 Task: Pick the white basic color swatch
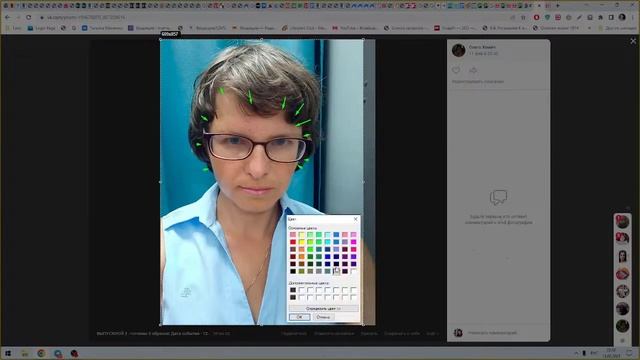353,271
